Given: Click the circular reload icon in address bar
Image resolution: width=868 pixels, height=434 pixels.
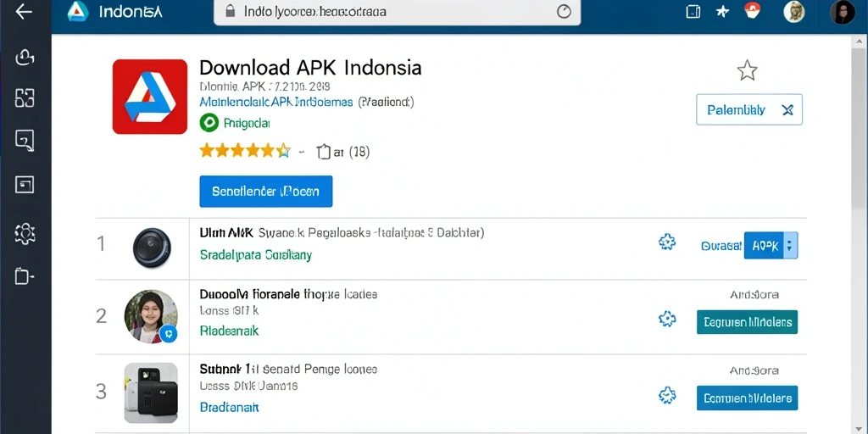Looking at the screenshot, I should point(564,12).
